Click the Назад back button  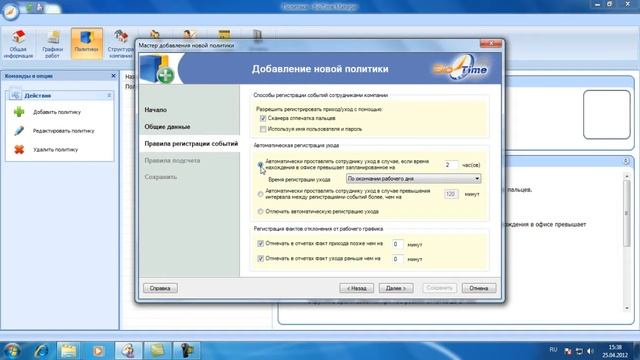356,288
